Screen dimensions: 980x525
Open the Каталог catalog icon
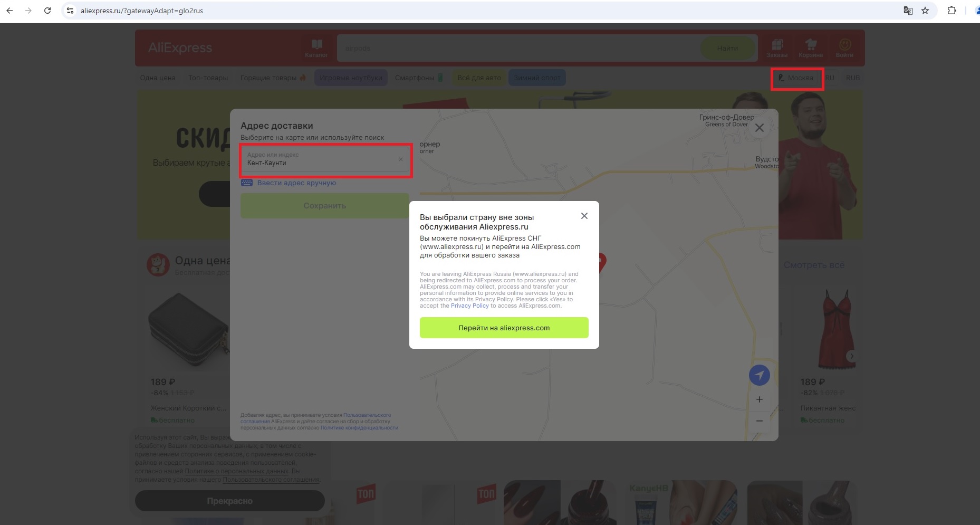[x=316, y=48]
